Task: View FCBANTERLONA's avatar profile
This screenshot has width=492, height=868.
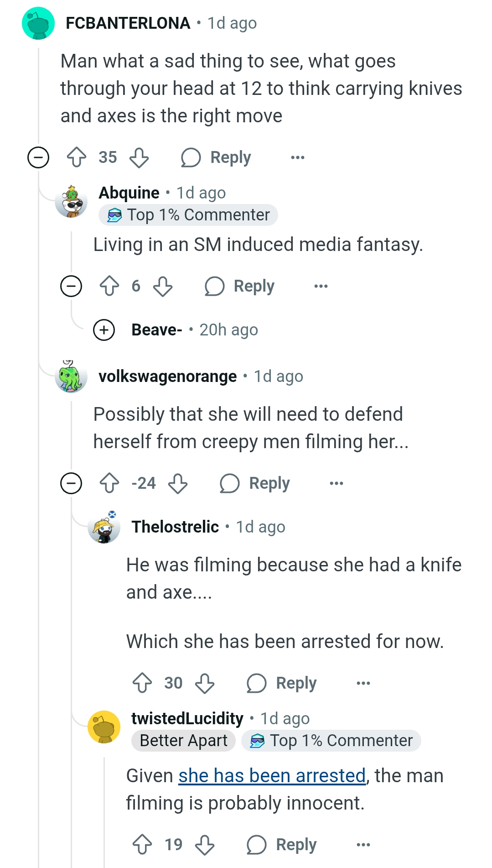Action: (38, 23)
